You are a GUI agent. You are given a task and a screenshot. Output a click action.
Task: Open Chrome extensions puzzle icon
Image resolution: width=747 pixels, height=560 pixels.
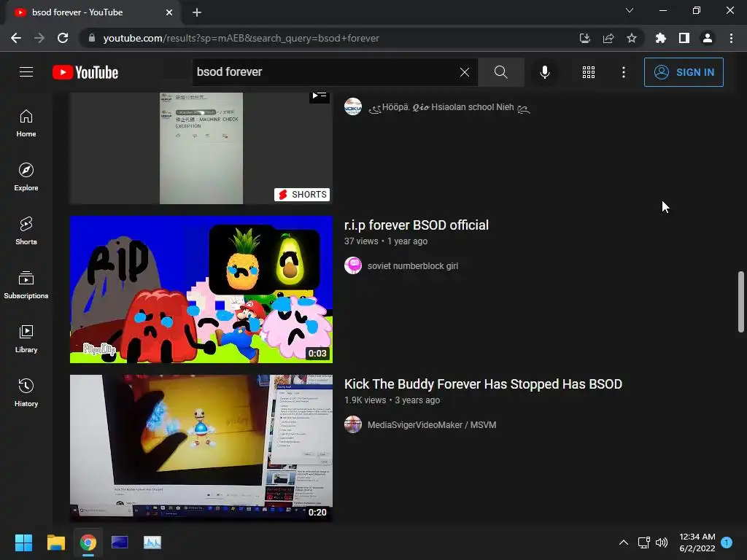pos(661,38)
